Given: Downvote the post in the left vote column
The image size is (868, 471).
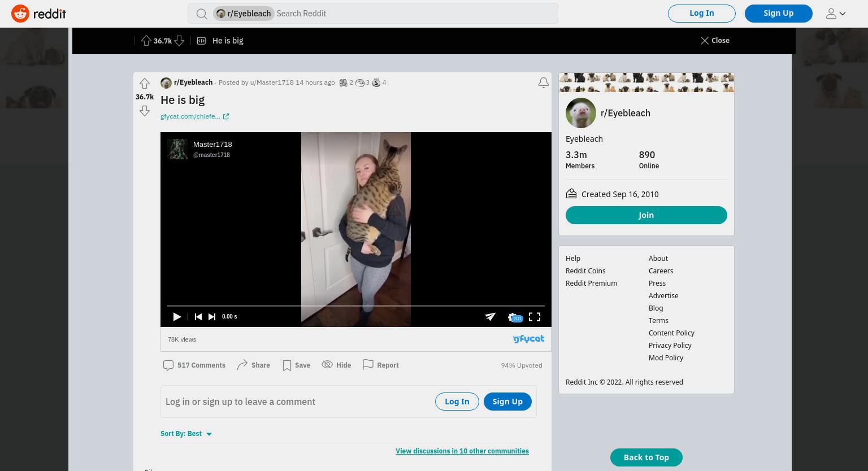Looking at the screenshot, I should tap(145, 111).
